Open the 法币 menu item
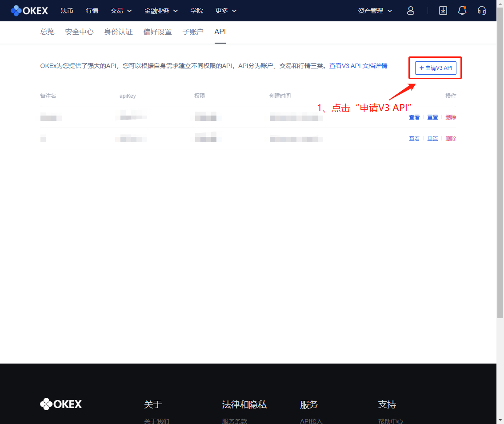The image size is (504, 424). (x=67, y=11)
